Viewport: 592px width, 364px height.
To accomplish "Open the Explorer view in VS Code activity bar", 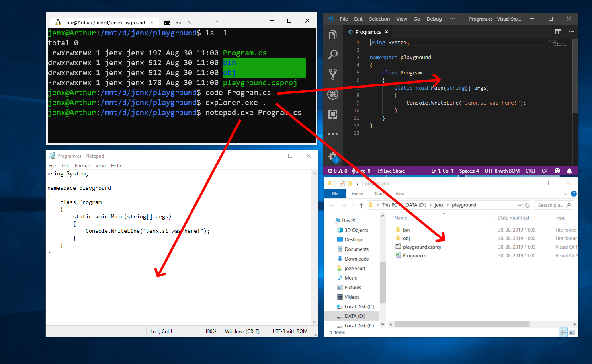I will [x=333, y=35].
